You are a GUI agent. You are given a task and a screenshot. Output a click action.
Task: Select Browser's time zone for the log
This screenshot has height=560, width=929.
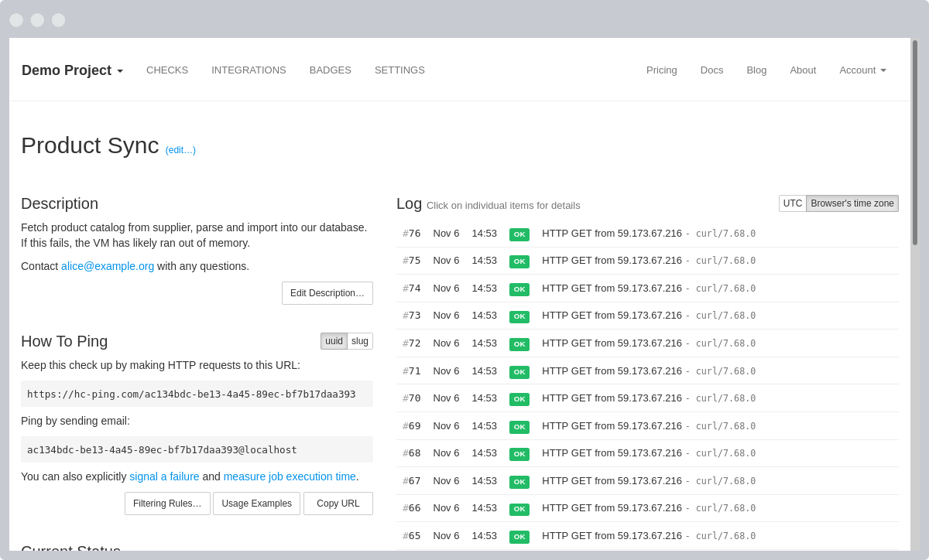pyautogui.click(x=852, y=203)
